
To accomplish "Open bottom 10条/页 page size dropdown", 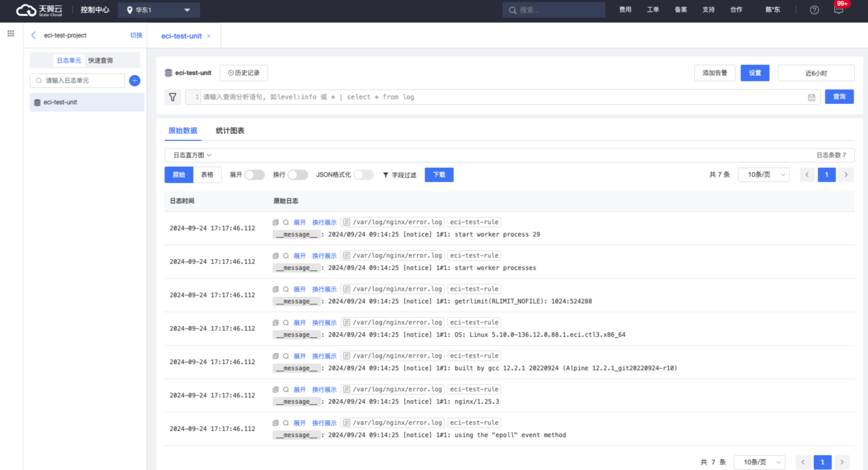I will pos(760,462).
